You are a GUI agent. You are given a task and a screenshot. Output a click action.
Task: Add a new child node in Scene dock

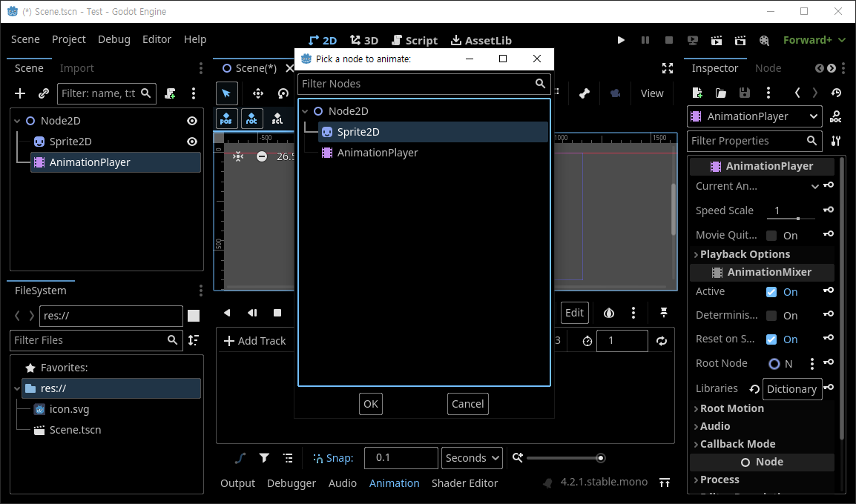click(20, 93)
